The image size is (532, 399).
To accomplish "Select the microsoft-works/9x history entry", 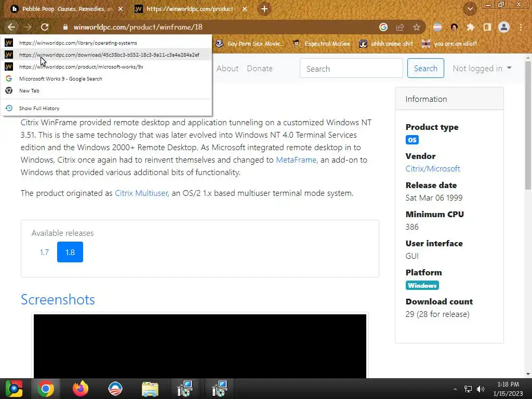I will pyautogui.click(x=106, y=67).
